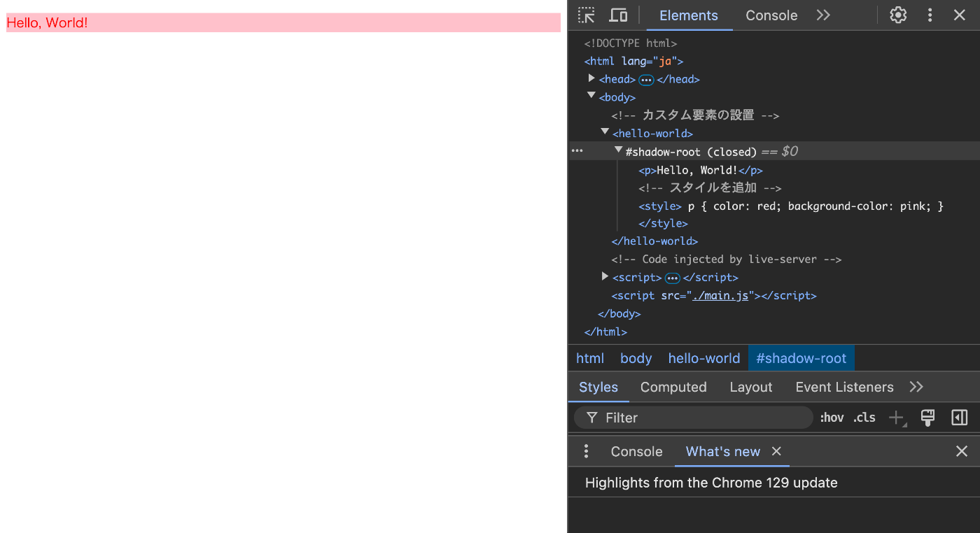The width and height of the screenshot is (980, 533).
Task: Expand the collapsed script element
Action: coord(605,276)
